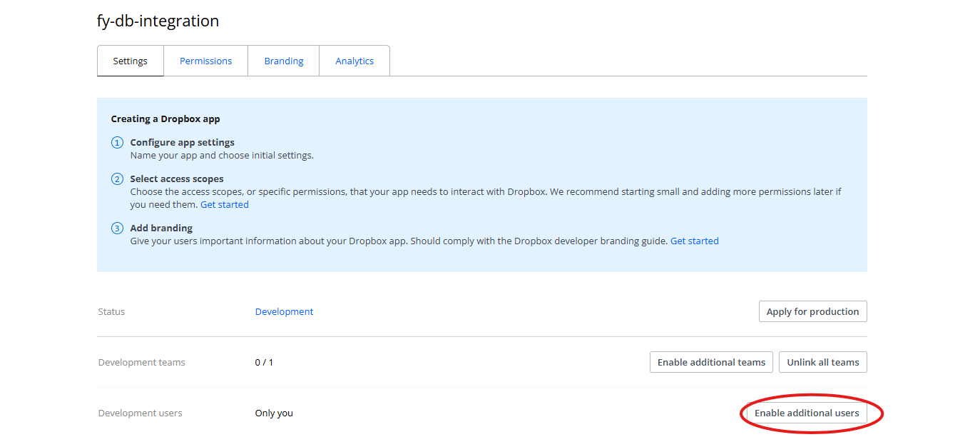Unlink all teams
Viewport: 980px width, 437px height.
tap(822, 362)
